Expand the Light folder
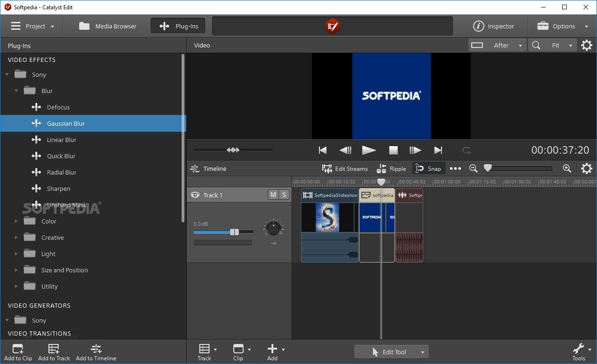The image size is (597, 364). pos(16,254)
